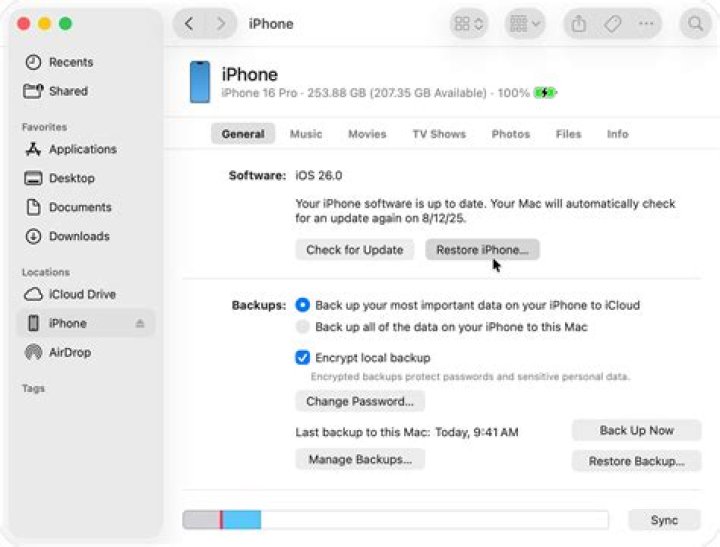This screenshot has height=547, width=720.
Task: Click the Desktop icon in Favorites
Action: click(33, 178)
